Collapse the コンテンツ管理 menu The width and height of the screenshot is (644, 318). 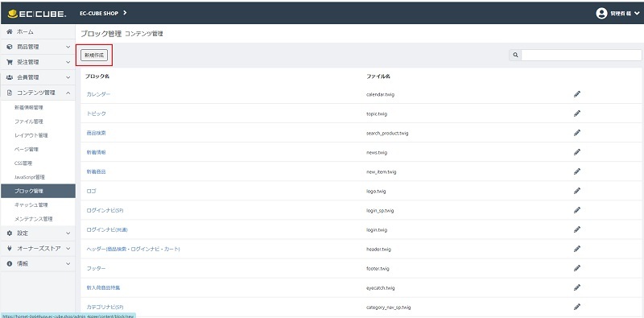pos(38,93)
